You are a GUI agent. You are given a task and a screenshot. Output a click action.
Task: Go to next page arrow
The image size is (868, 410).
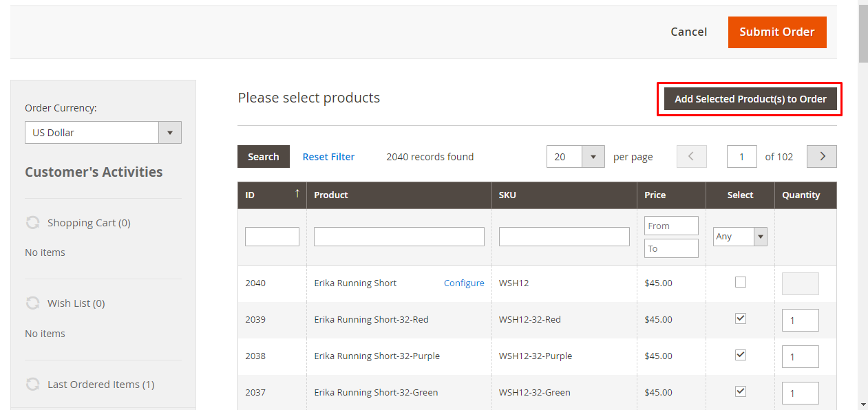pyautogui.click(x=821, y=157)
